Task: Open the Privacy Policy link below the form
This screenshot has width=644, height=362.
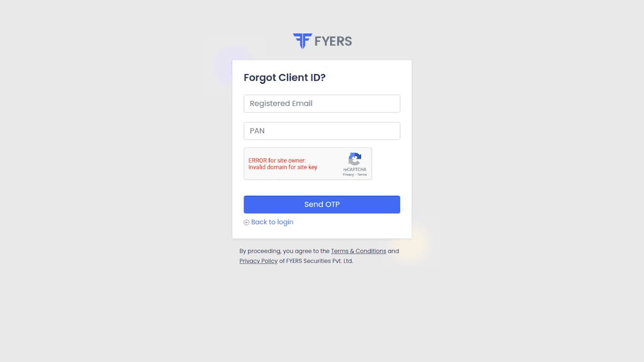Action: (259, 261)
